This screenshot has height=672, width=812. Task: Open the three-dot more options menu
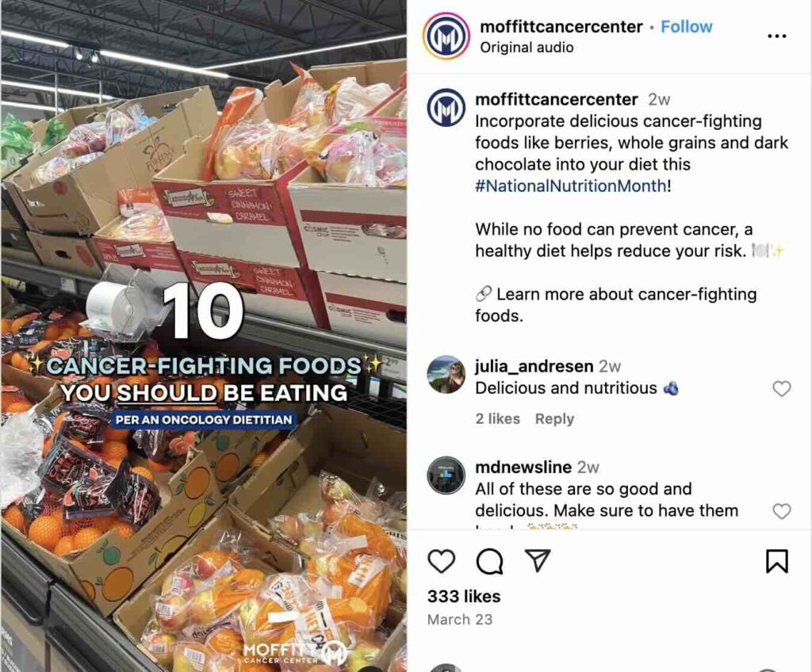point(777,36)
